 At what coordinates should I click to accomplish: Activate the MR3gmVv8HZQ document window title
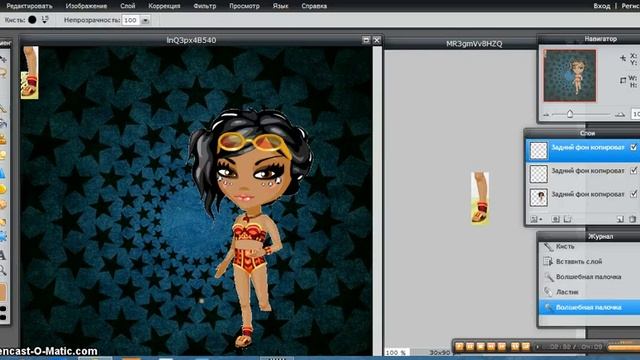click(x=474, y=44)
